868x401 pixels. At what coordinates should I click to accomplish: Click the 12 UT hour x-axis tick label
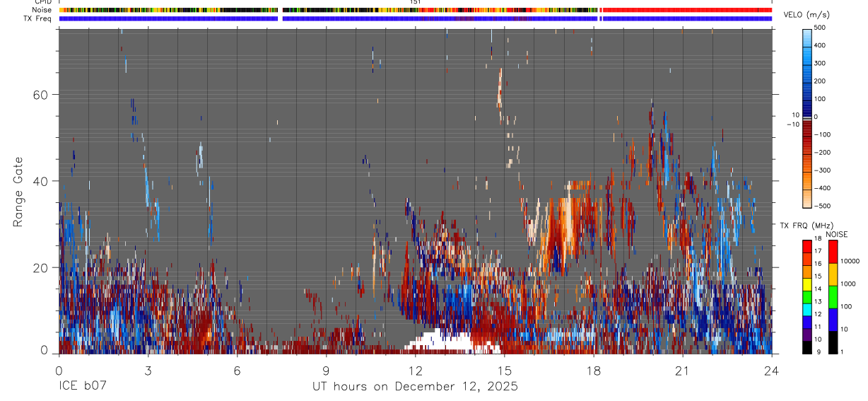(x=416, y=370)
